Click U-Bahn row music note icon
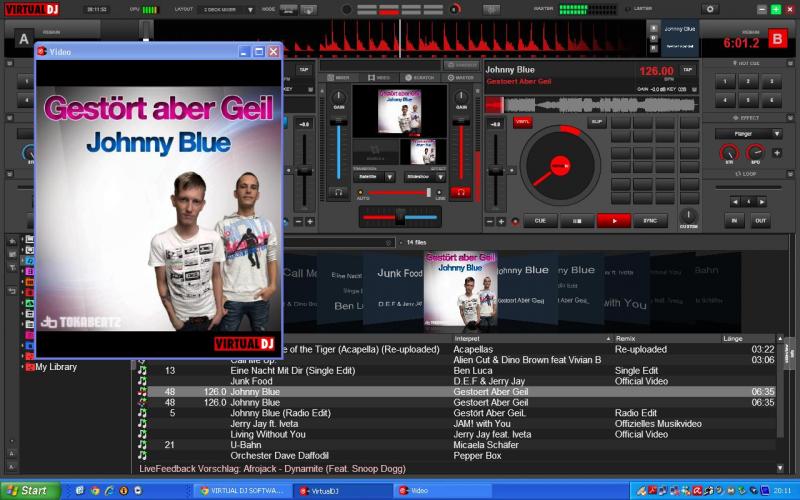This screenshot has height=500, width=800. click(x=142, y=445)
